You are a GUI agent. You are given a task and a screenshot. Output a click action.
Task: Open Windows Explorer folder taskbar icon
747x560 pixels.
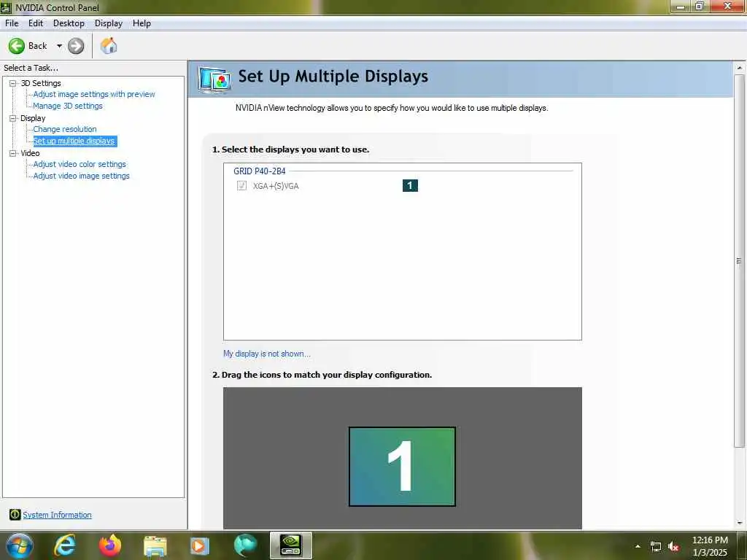[155, 546]
